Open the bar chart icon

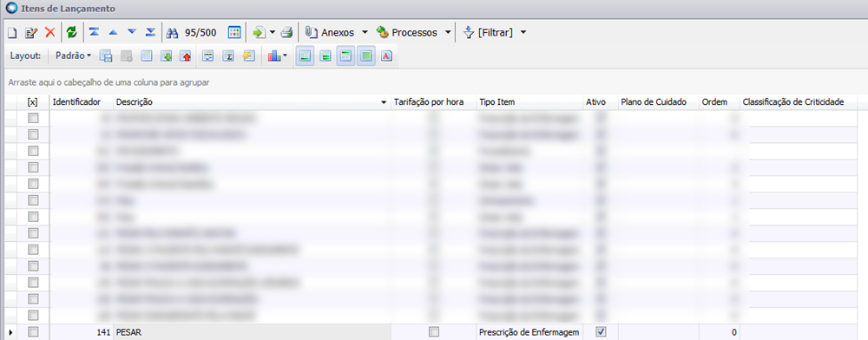pos(274,56)
